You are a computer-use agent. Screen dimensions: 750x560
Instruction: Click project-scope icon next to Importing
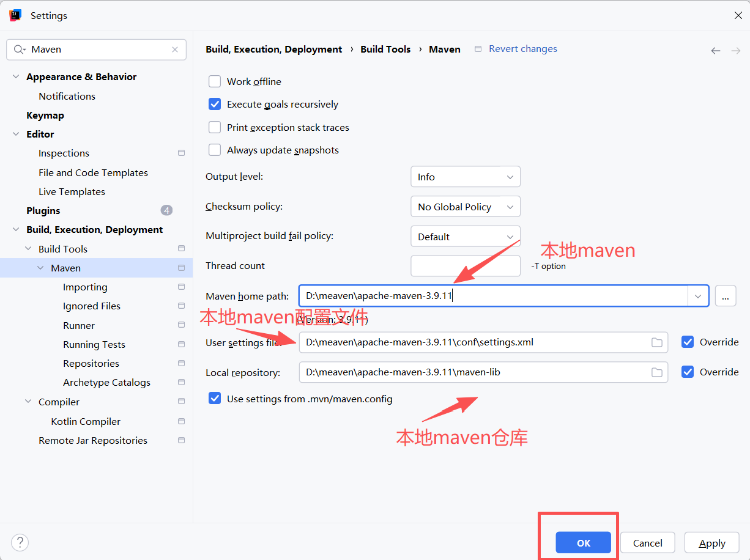coord(181,287)
